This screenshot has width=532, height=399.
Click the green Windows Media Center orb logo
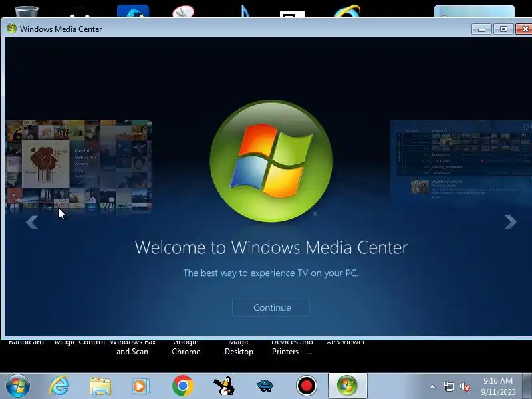coord(271,161)
